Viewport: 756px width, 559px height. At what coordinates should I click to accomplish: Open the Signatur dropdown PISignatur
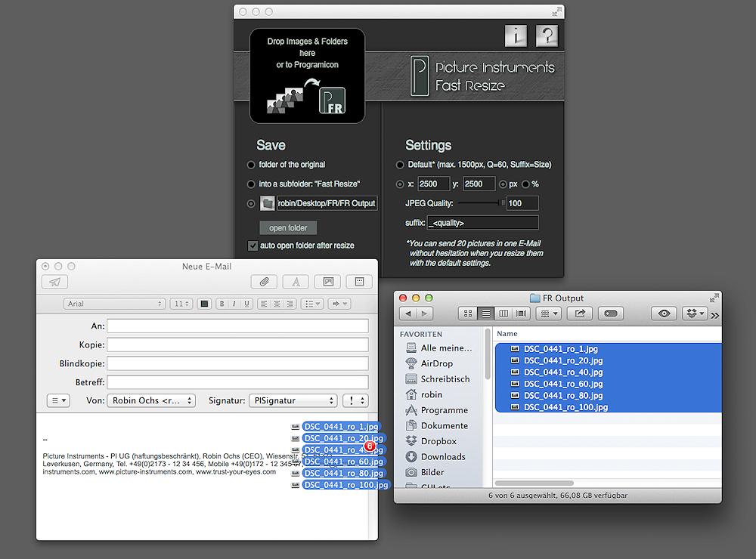293,400
